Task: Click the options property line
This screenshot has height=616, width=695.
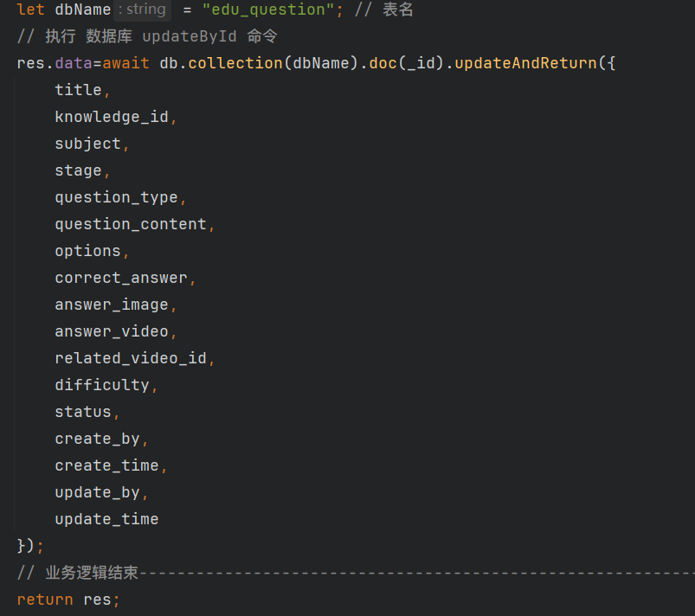Action: pyautogui.click(x=87, y=251)
